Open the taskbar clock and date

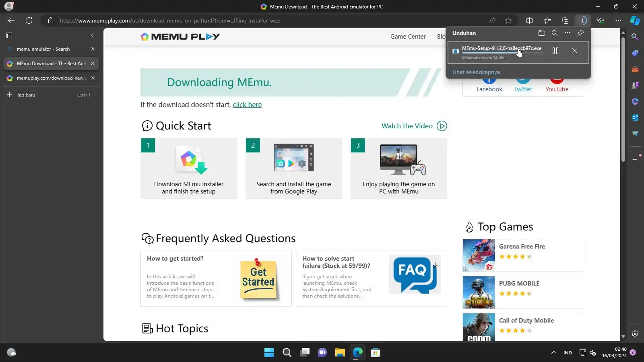614,353
